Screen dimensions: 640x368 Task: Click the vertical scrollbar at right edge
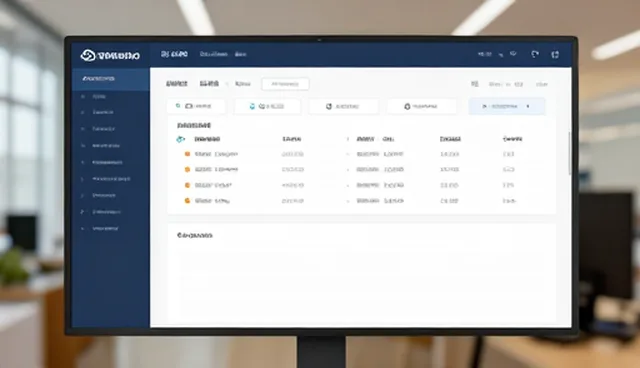(x=569, y=153)
